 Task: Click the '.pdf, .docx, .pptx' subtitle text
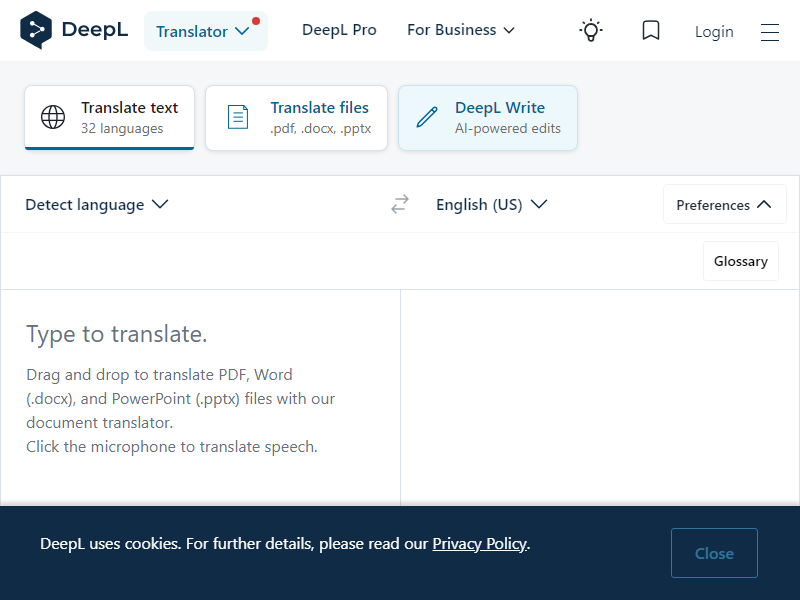coord(321,129)
